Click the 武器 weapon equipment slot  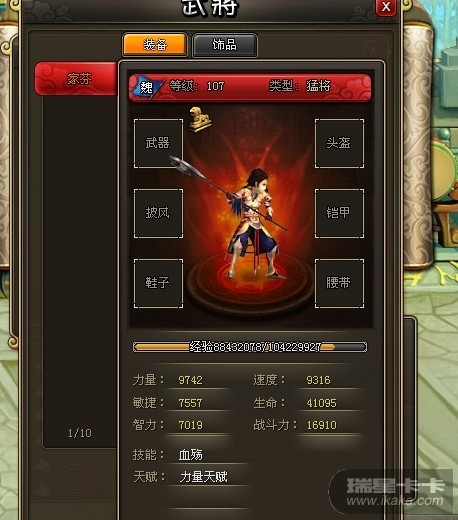coord(158,143)
